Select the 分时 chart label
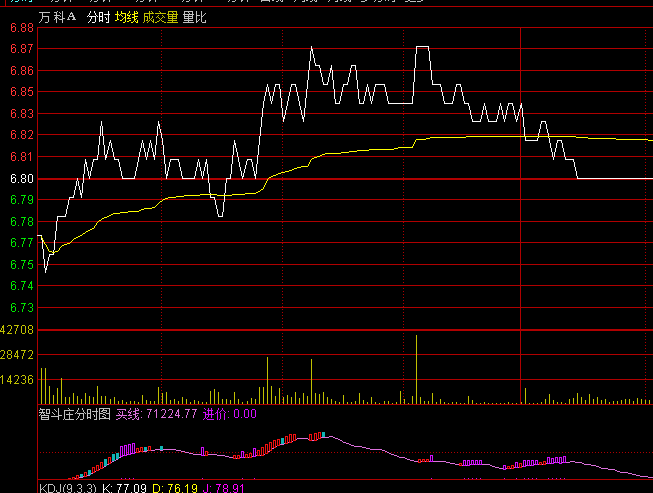The width and height of the screenshot is (653, 493). pos(99,18)
